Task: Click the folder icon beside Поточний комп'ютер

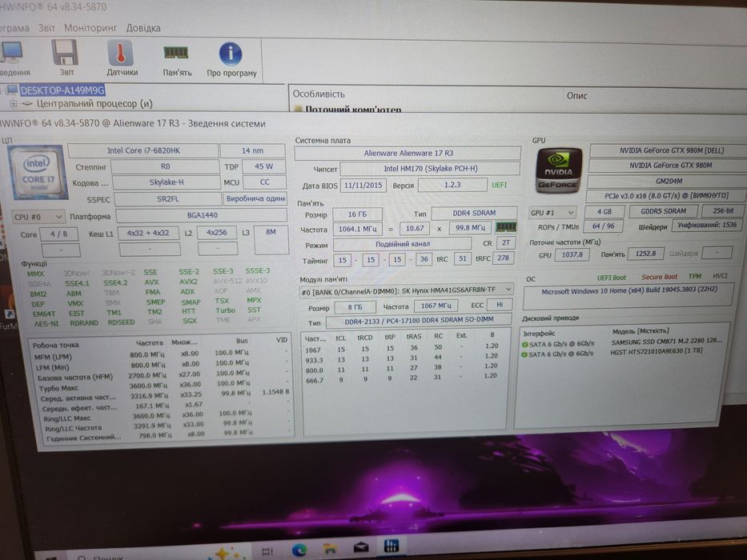Action: coord(299,109)
